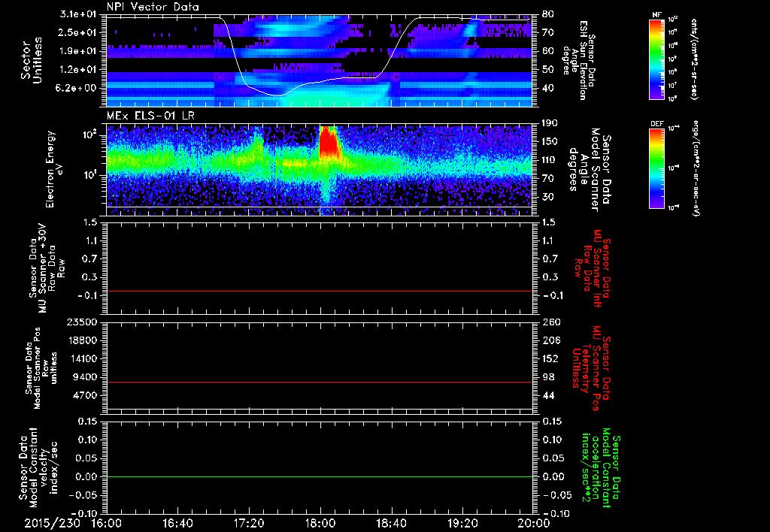
Task: Click the "1.9e+01" sector tick label
Action: 77,51
